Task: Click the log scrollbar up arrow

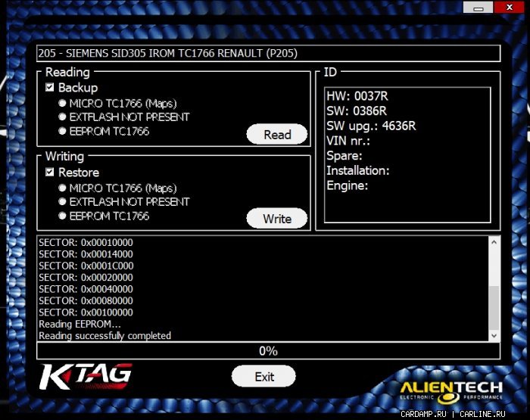Action: pos(494,242)
